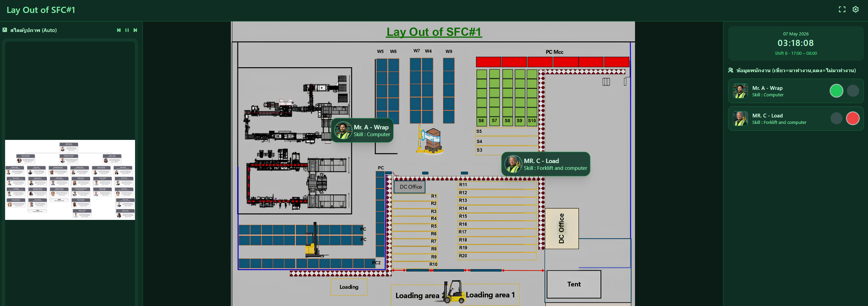Click the Loading label box

[349, 287]
